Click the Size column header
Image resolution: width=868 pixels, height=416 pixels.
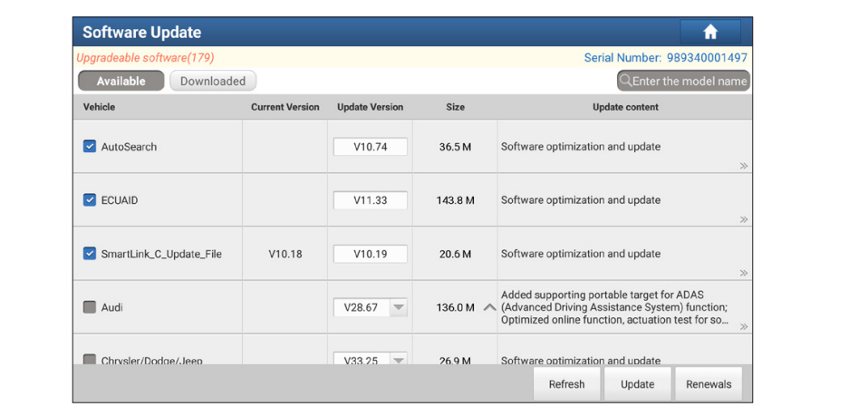[455, 107]
